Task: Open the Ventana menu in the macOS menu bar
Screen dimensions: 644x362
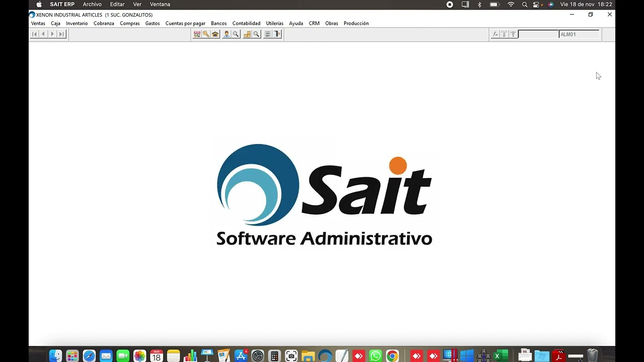Action: [x=160, y=5]
